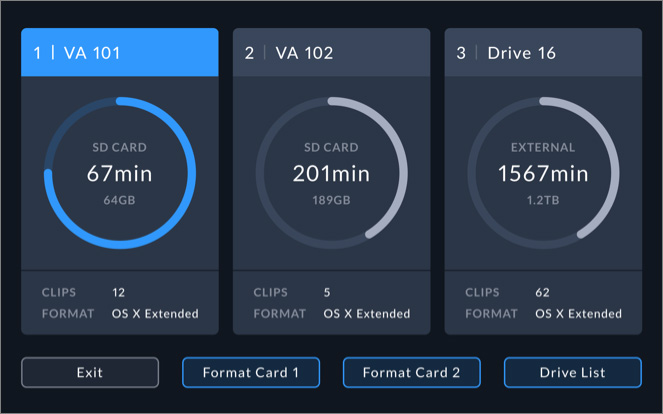Select the Drive 16 header
This screenshot has width=663, height=414.
click(543, 52)
